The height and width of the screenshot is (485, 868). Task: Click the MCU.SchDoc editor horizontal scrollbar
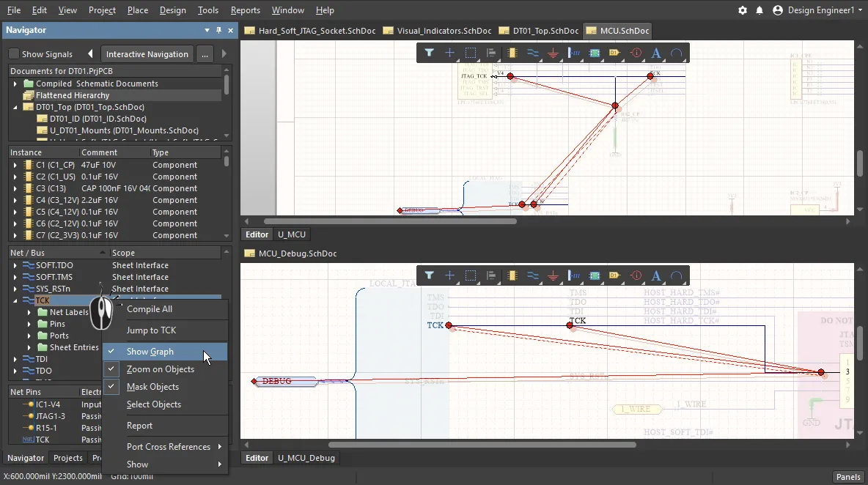[x=390, y=221]
